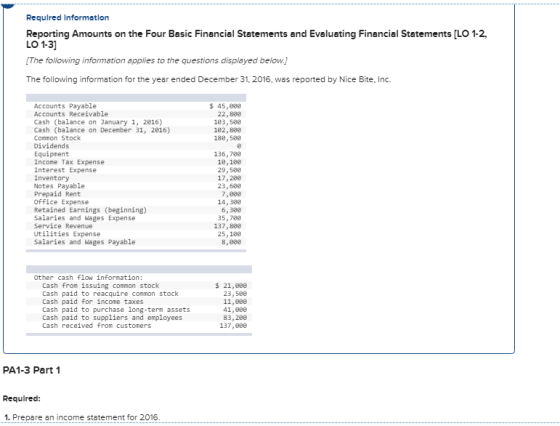560x426 pixels.
Task: Select the 'Notes Payable' row label
Action: (59, 186)
